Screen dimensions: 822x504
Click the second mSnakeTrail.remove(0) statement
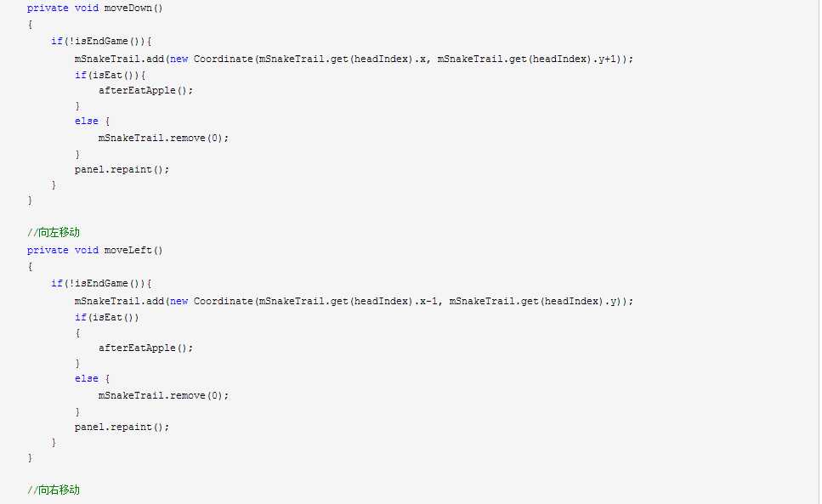coord(163,395)
